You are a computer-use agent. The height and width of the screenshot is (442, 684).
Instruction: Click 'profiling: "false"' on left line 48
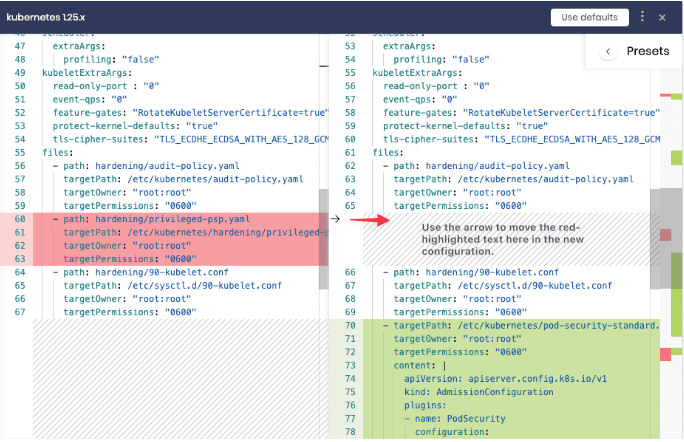(111, 59)
